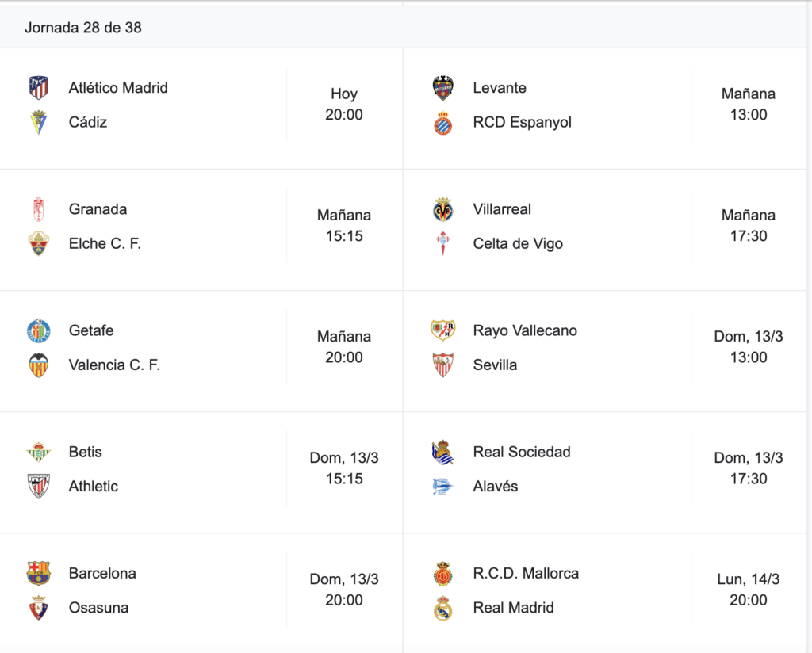Open match time Hoy 20:00
This screenshot has width=812, height=653.
pyautogui.click(x=344, y=104)
